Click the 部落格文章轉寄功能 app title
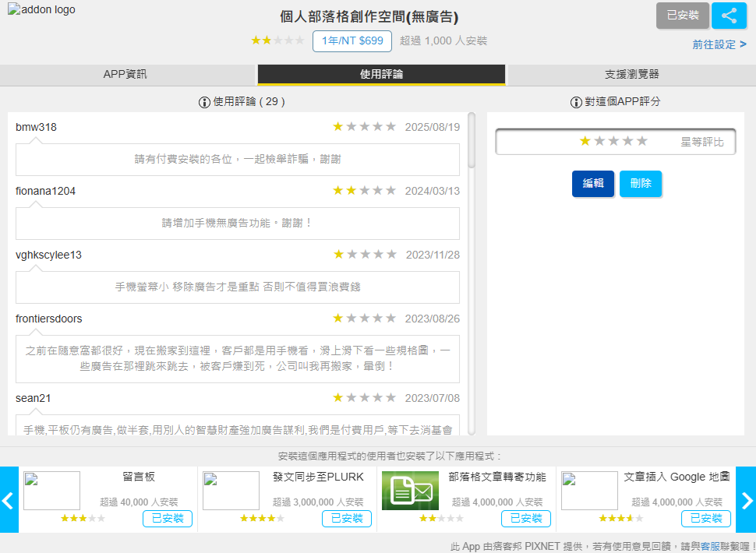 [497, 477]
